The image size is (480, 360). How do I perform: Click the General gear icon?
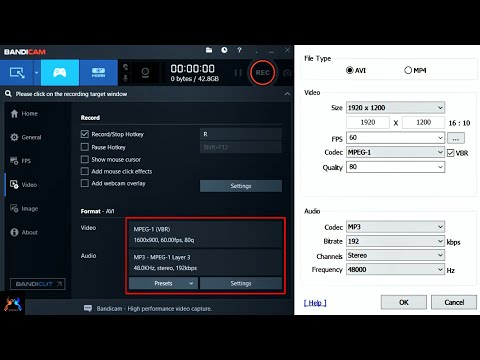pyautogui.click(x=14, y=137)
